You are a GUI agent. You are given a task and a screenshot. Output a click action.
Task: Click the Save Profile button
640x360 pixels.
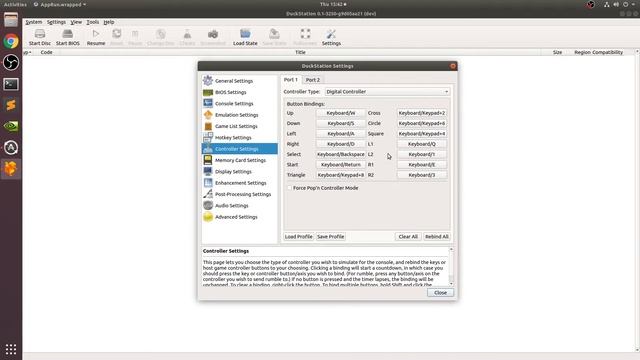point(331,237)
